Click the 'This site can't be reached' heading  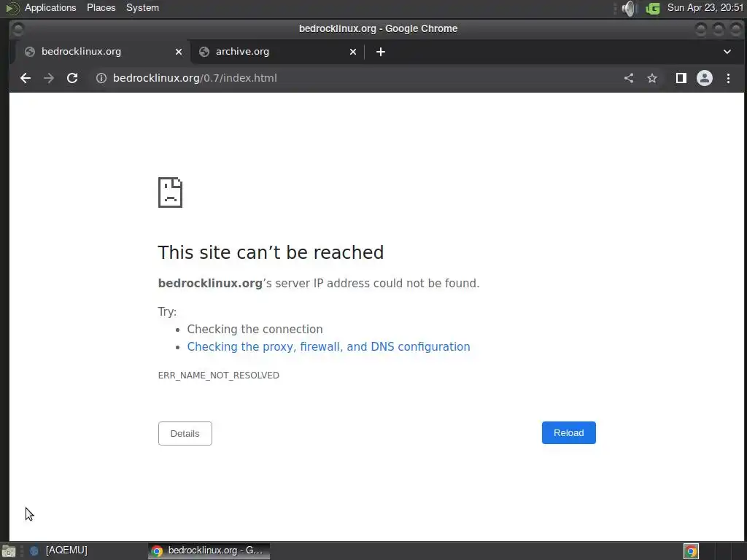point(271,252)
